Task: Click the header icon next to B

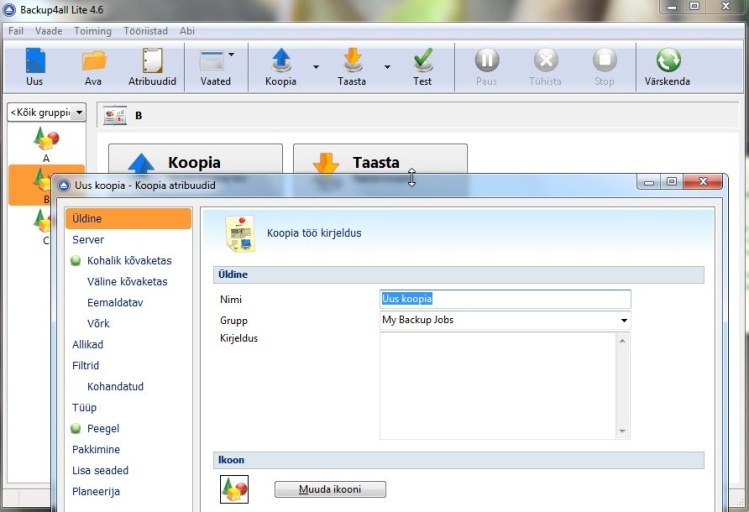Action: (x=115, y=115)
